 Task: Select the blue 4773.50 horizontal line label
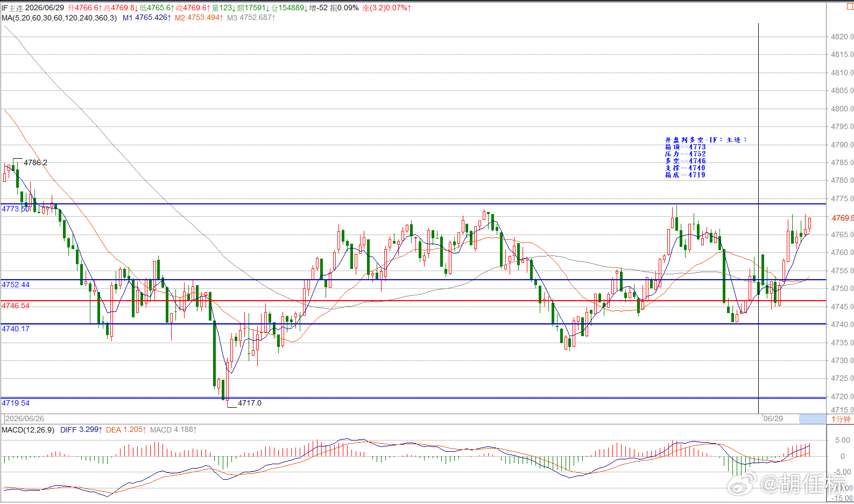(x=15, y=209)
